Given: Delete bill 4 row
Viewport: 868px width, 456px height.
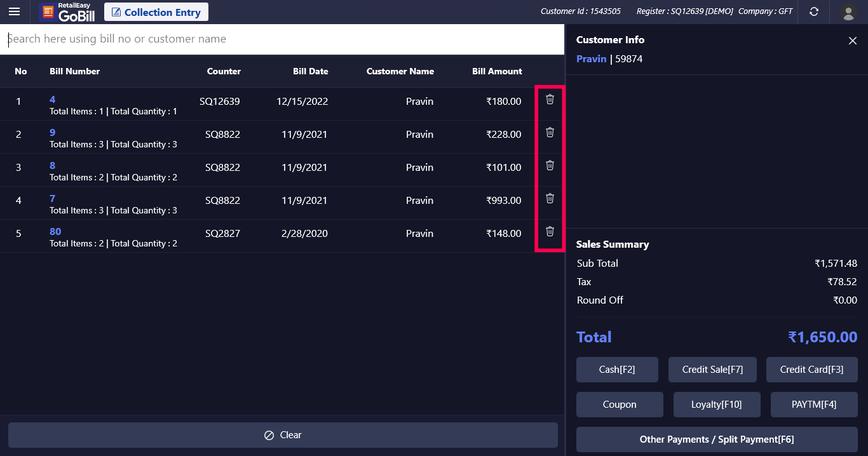Looking at the screenshot, I should pos(550,99).
